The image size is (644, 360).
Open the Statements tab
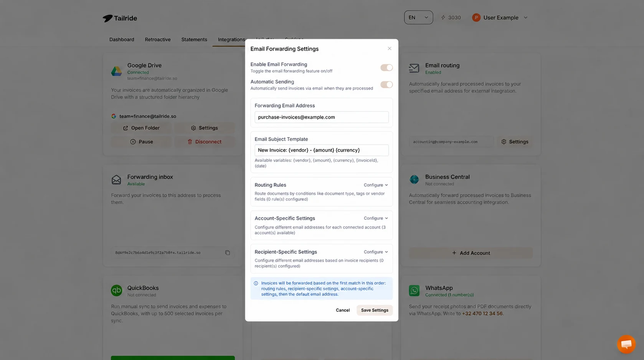194,40
